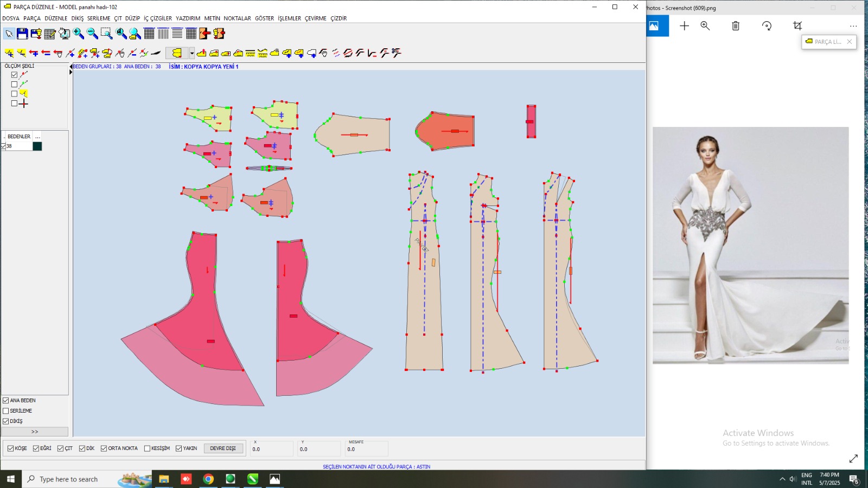
Task: Select the zoom-to-rectangle selection icon
Action: click(x=106, y=34)
